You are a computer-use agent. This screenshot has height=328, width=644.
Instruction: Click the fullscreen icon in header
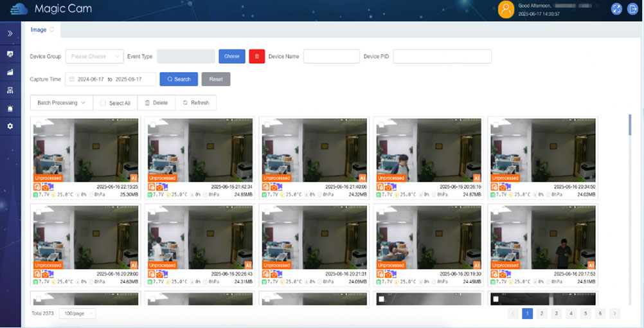616,9
